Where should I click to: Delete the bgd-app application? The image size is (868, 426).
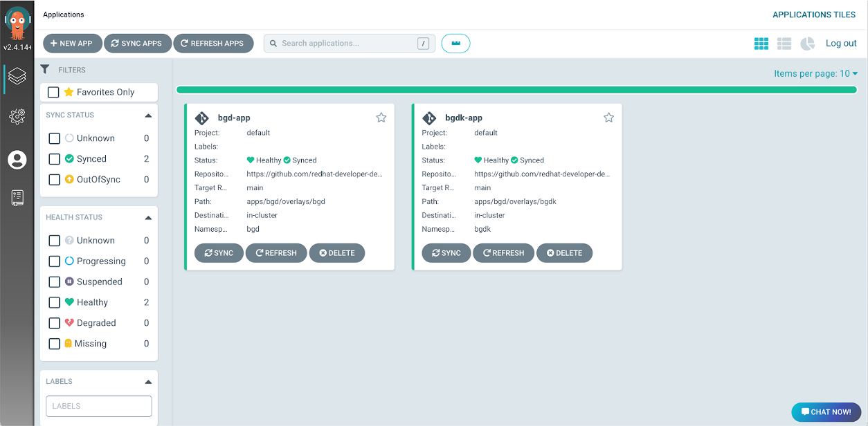click(x=337, y=253)
